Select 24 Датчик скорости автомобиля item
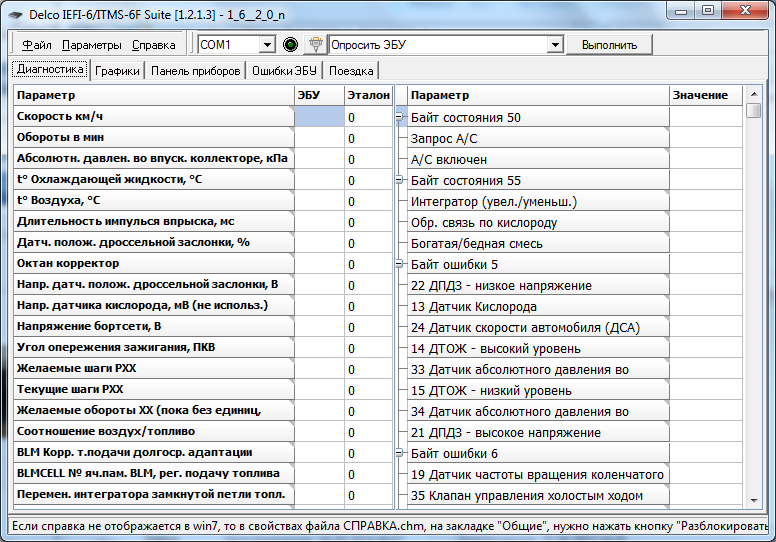Screen dimensions: 776x542 [x=538, y=328]
